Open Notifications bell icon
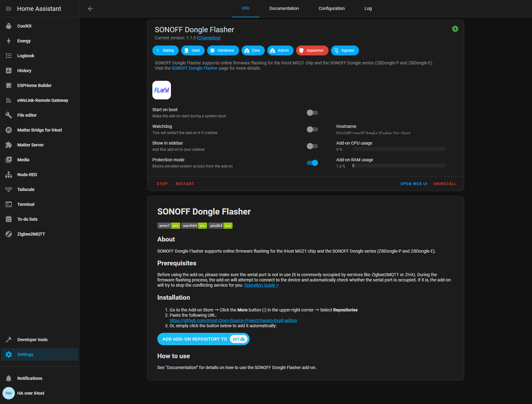 9,378
